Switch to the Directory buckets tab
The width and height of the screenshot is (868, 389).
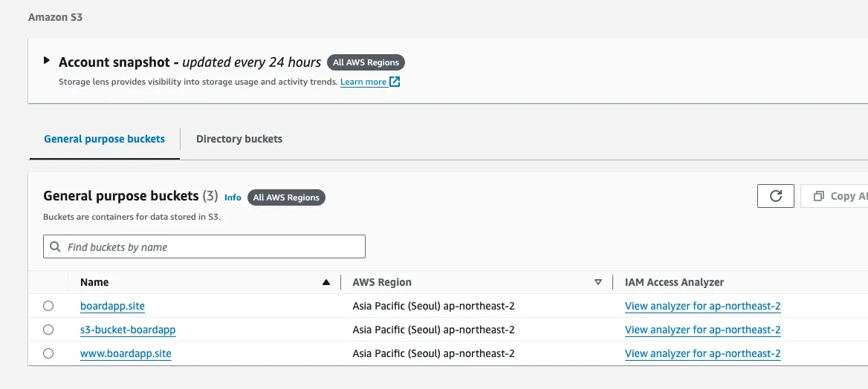pyautogui.click(x=239, y=139)
